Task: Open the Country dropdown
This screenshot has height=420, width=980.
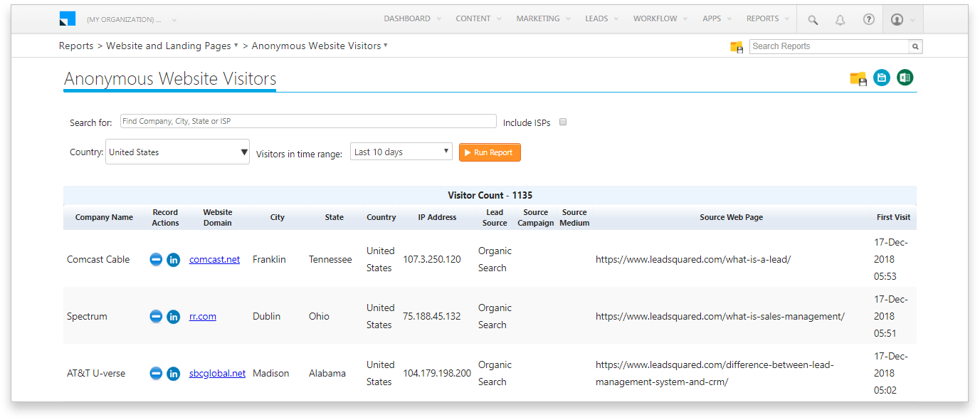Action: [177, 152]
